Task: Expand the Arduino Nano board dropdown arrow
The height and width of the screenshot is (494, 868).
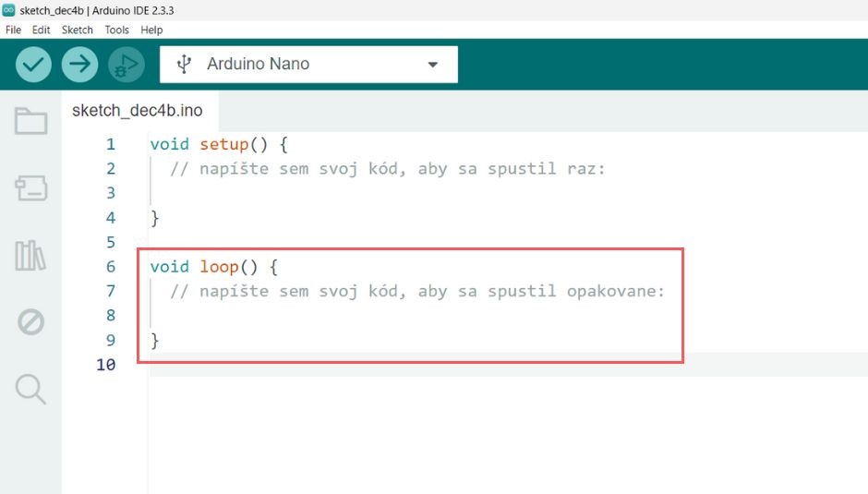Action: 433,65
